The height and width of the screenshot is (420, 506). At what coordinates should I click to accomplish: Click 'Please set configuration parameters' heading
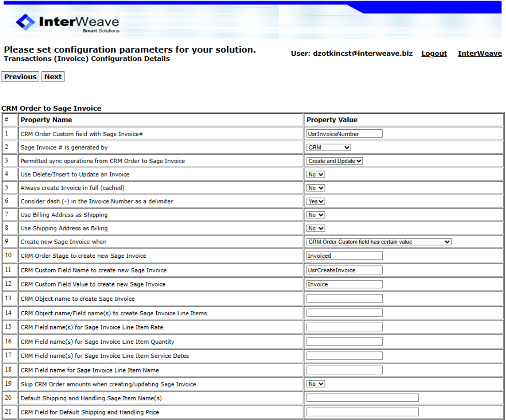pyautogui.click(x=130, y=50)
